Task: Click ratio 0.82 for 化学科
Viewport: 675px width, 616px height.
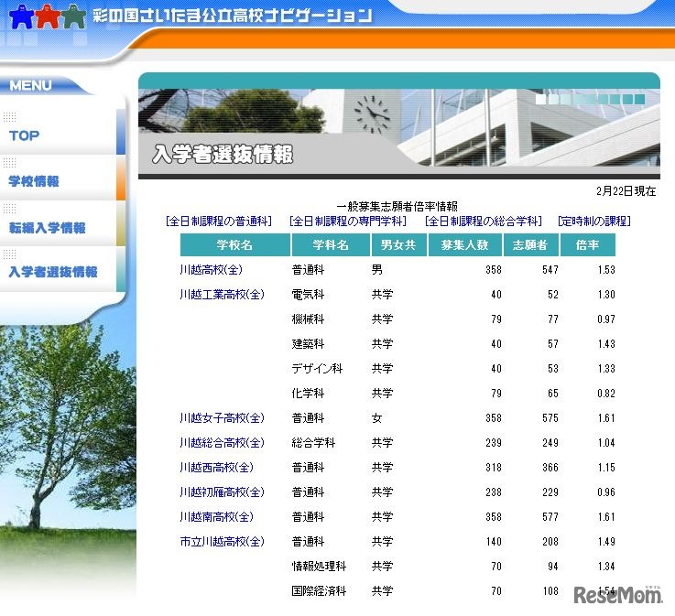Action: [x=606, y=394]
